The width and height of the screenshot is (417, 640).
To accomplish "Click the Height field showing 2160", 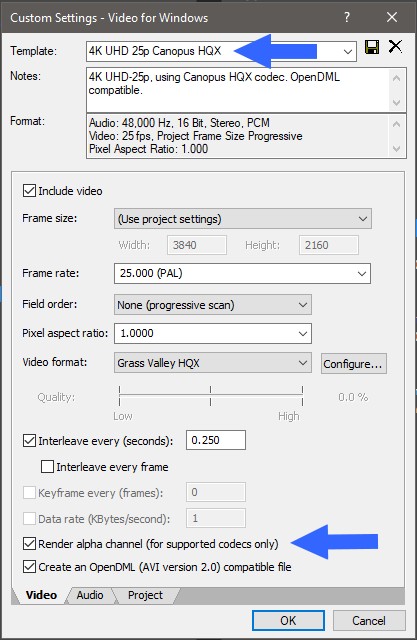I will (329, 245).
